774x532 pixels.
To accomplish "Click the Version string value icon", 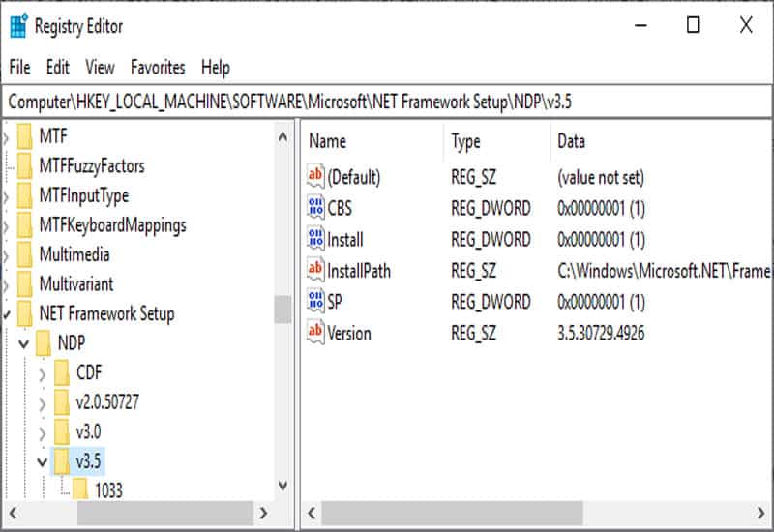I will tap(315, 333).
